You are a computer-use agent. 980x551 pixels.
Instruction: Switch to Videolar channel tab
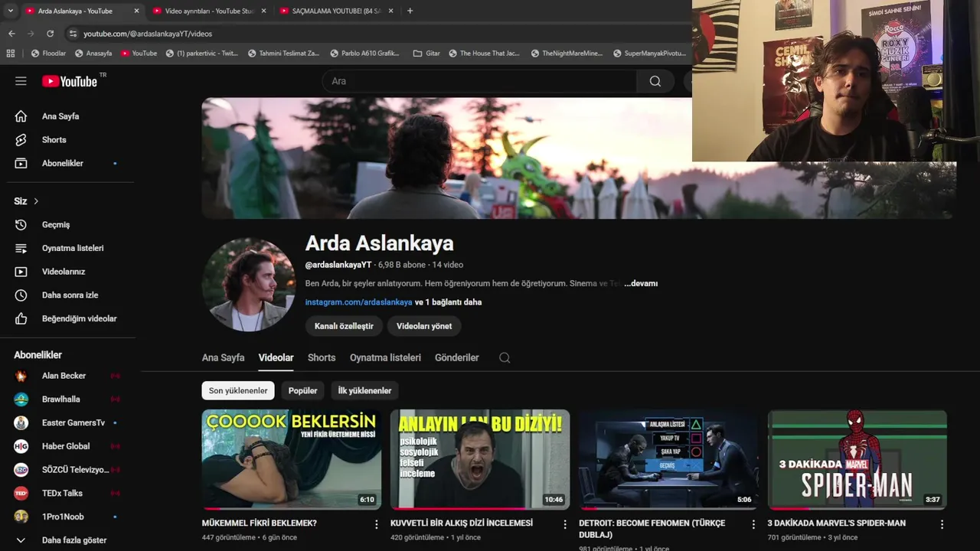[x=276, y=357]
